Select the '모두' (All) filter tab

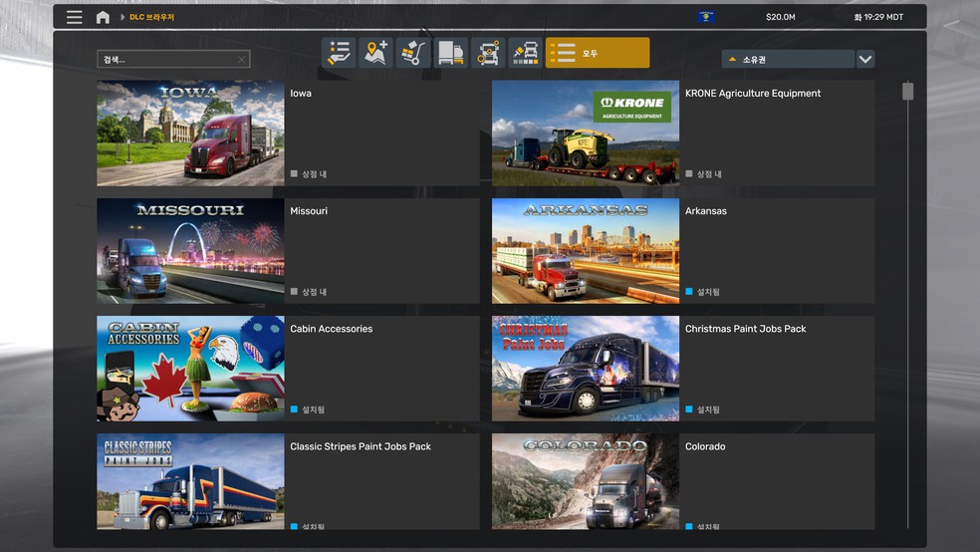[x=598, y=53]
